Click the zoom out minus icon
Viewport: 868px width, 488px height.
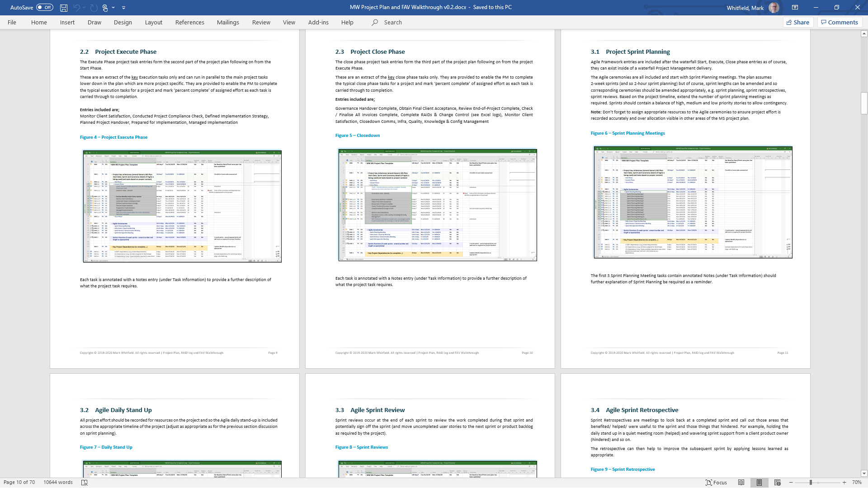point(791,483)
